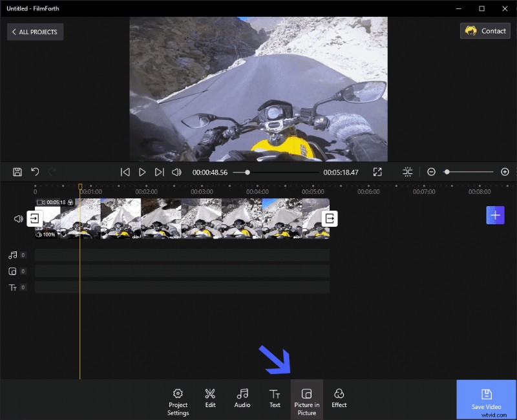This screenshot has width=517, height=420.
Task: Select the Edit tool with scissors icon
Action: click(x=210, y=397)
